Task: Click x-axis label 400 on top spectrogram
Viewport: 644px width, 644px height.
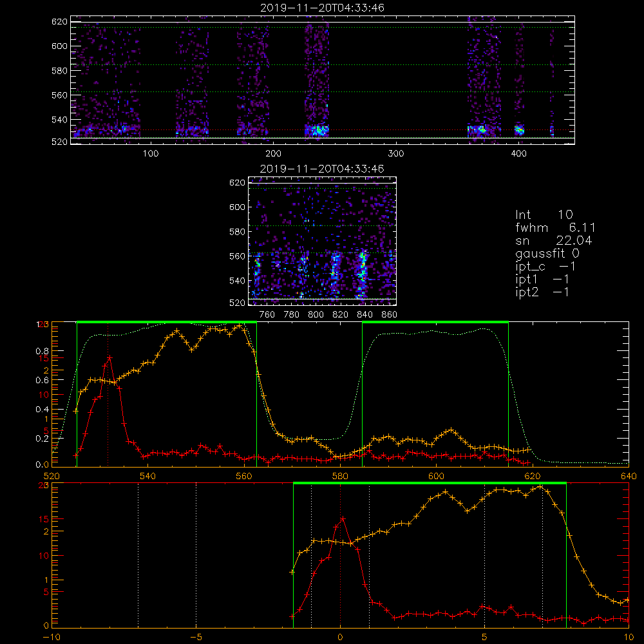Action: click(518, 154)
